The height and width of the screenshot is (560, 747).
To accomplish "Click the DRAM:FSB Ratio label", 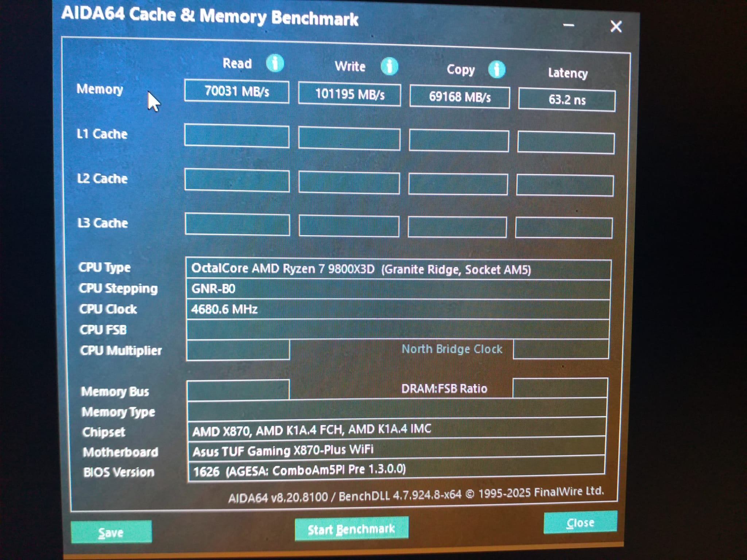I will pyautogui.click(x=444, y=388).
